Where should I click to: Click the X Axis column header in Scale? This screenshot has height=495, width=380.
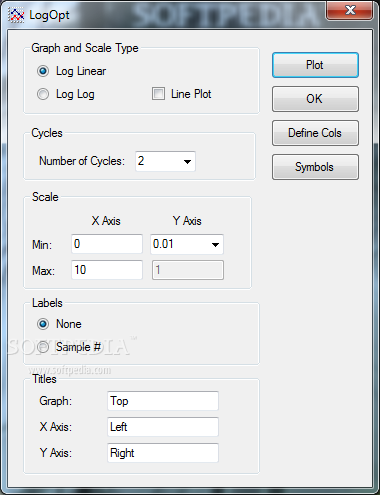click(106, 221)
